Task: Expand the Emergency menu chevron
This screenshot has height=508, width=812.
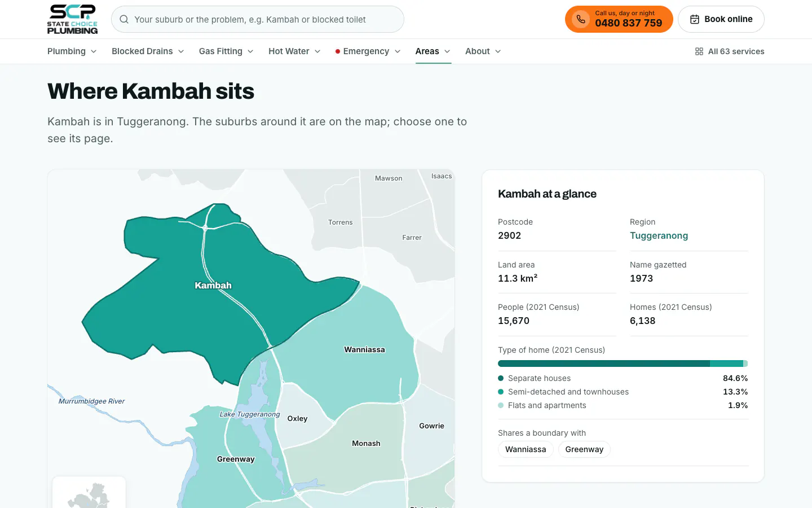Action: click(398, 51)
